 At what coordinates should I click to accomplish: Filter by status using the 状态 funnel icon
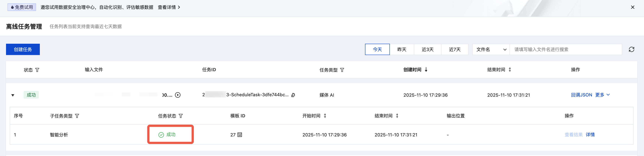click(37, 70)
